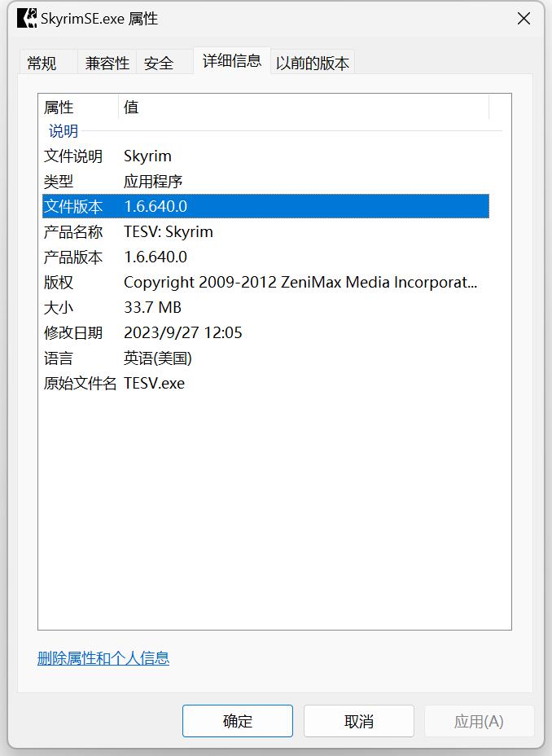Image resolution: width=552 pixels, height=756 pixels.
Task: Select the 修改日期 row label
Action: click(73, 332)
